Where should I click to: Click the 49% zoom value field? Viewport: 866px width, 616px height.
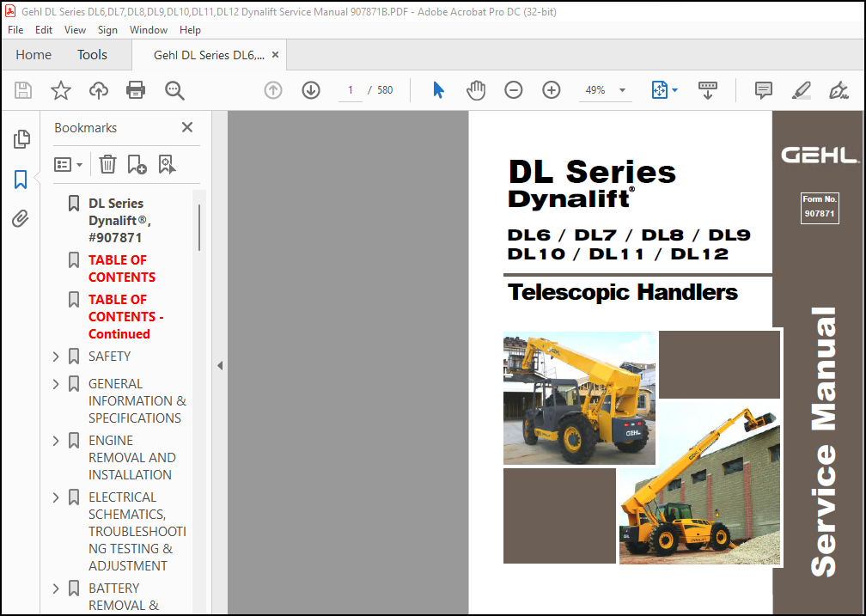(x=595, y=90)
